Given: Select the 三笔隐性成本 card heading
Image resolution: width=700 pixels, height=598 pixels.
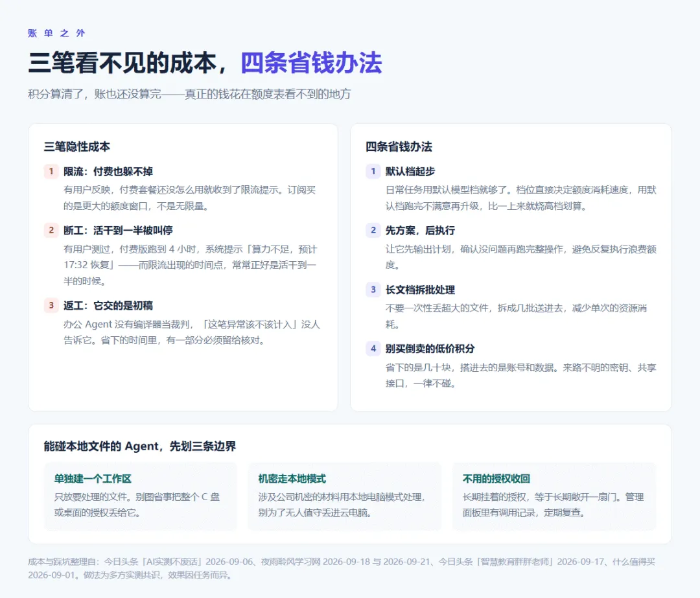Looking at the screenshot, I should [x=76, y=147].
